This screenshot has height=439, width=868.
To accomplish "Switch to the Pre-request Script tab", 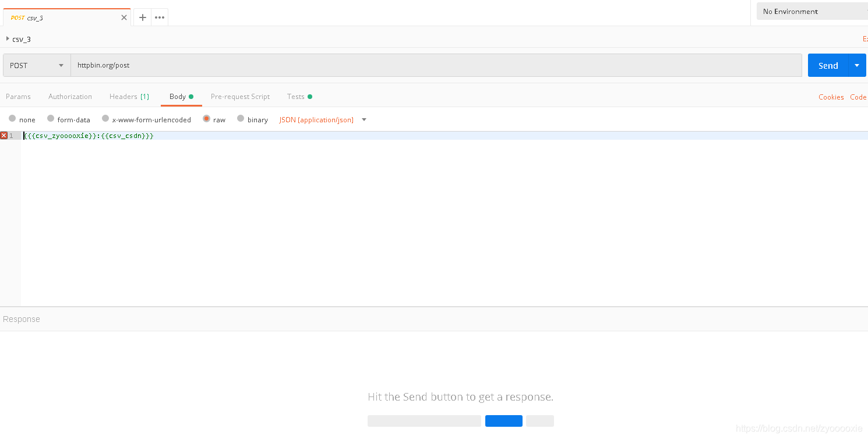I will (240, 97).
